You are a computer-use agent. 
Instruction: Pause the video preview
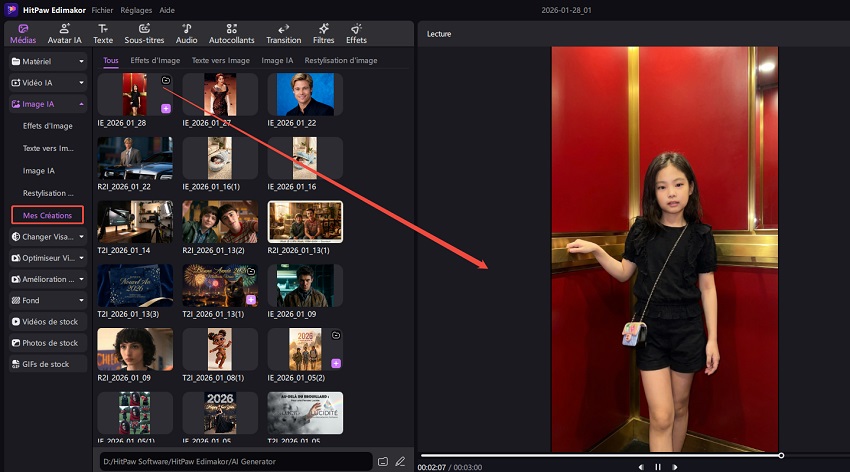(x=658, y=466)
